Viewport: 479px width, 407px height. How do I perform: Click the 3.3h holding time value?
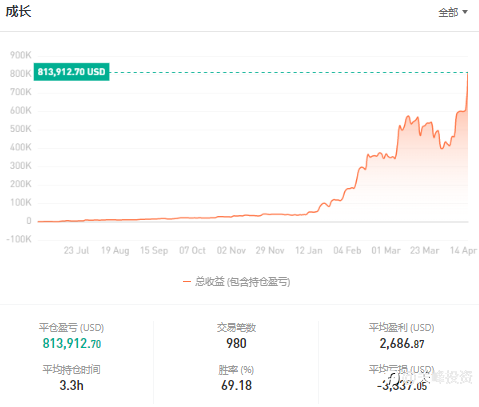71,386
